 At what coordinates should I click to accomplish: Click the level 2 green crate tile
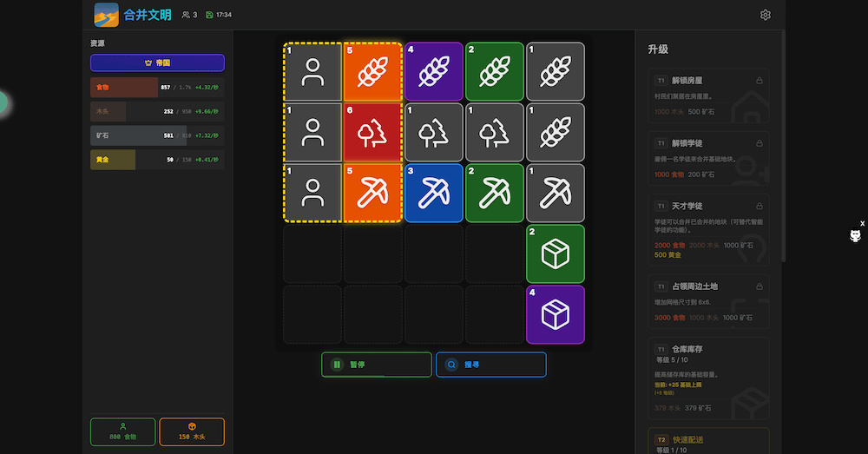pos(555,253)
